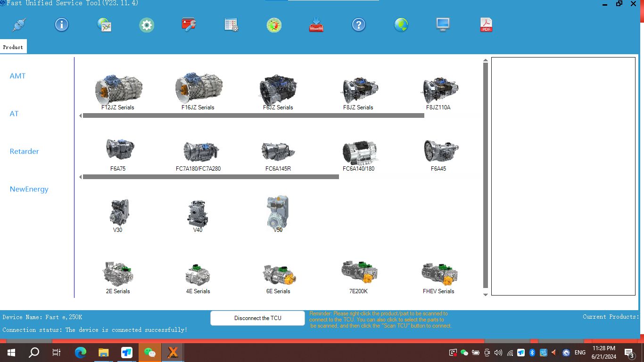644x362 pixels.
Task: Open the Retarder category
Action: click(x=24, y=151)
